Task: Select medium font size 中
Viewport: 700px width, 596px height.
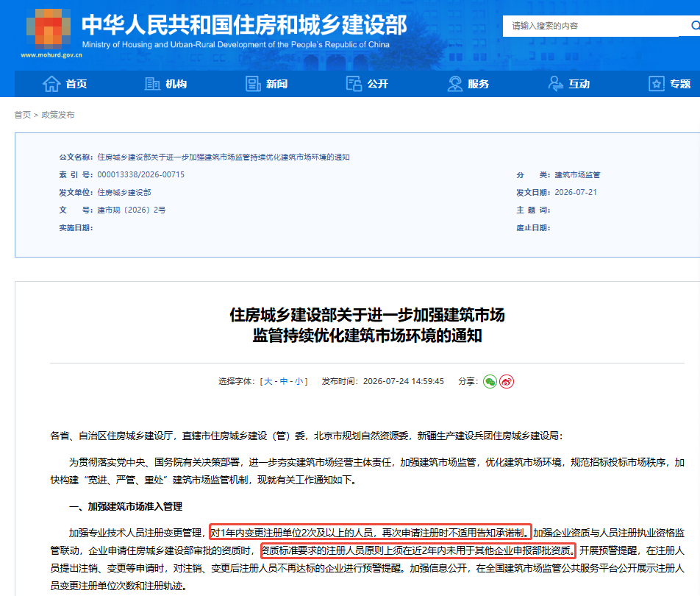Action: coord(284,382)
